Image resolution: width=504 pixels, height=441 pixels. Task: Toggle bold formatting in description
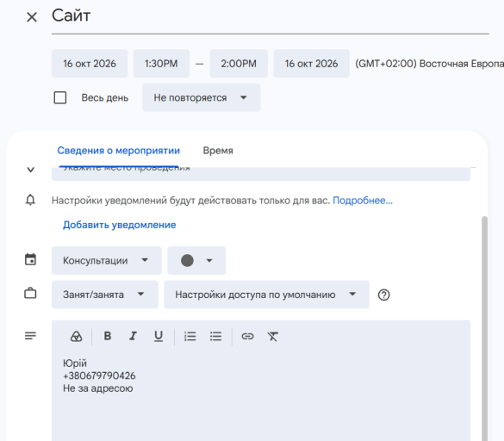coord(108,336)
